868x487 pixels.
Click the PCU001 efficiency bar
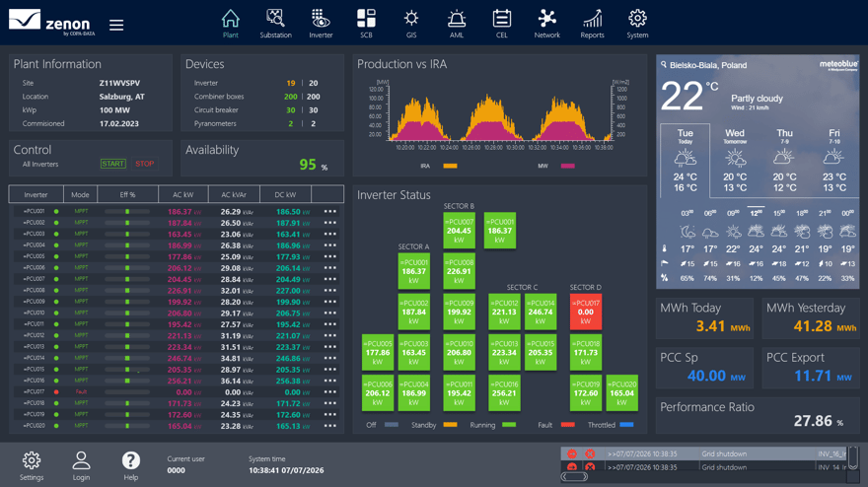click(x=127, y=211)
